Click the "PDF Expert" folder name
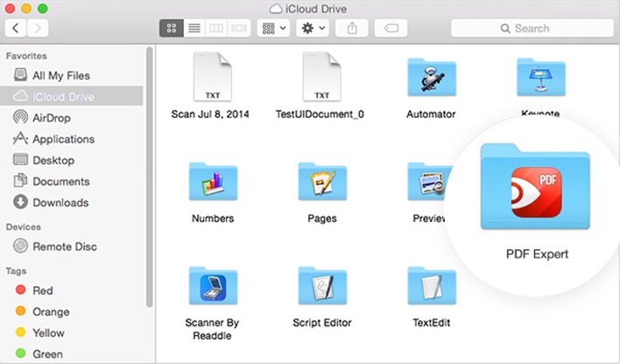Screen dimensions: 620x364 point(537,254)
